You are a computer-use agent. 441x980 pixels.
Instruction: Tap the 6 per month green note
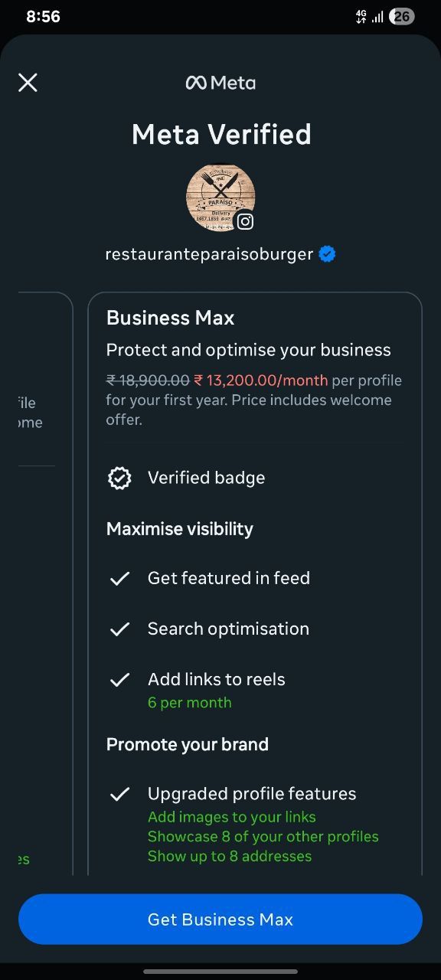[189, 703]
